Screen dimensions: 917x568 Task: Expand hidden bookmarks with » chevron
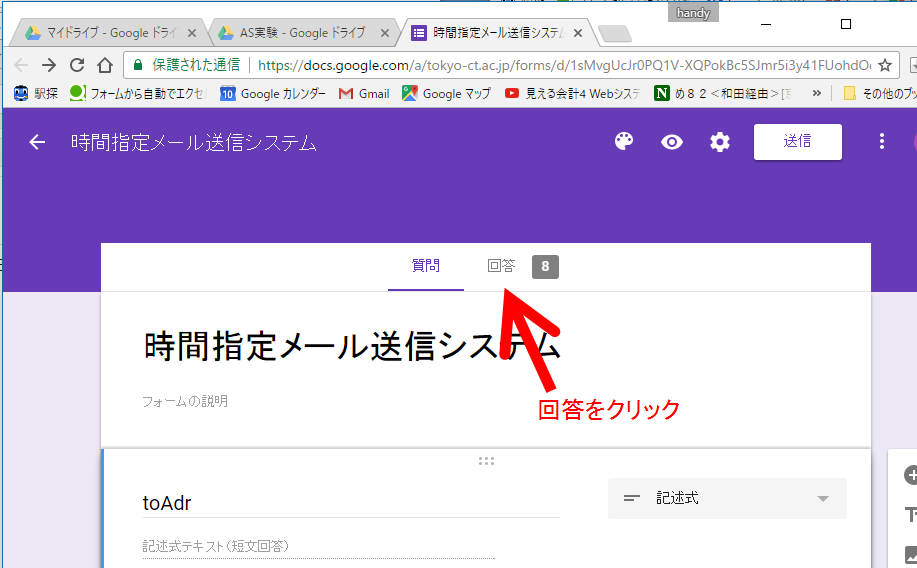[x=817, y=94]
